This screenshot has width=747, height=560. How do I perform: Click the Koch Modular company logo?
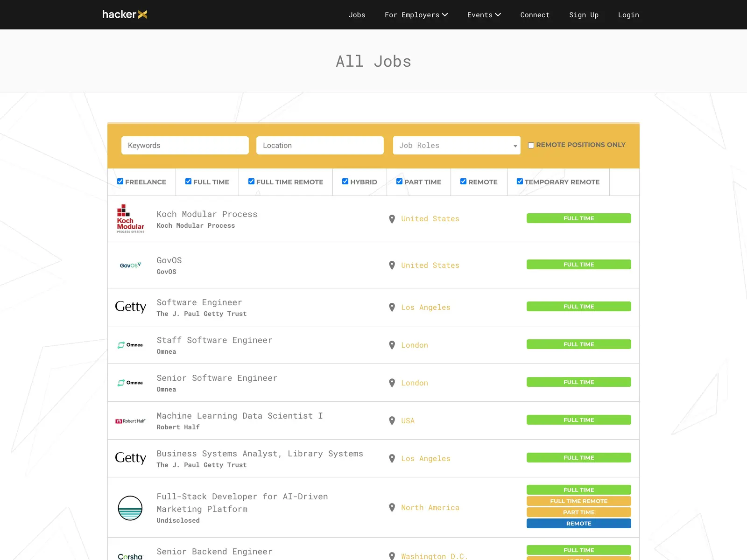tap(131, 218)
